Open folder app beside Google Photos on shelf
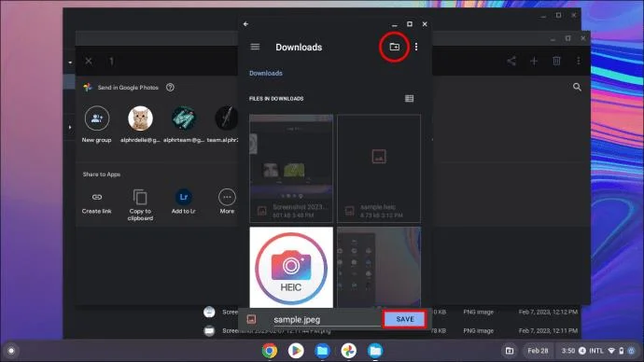 point(375,351)
